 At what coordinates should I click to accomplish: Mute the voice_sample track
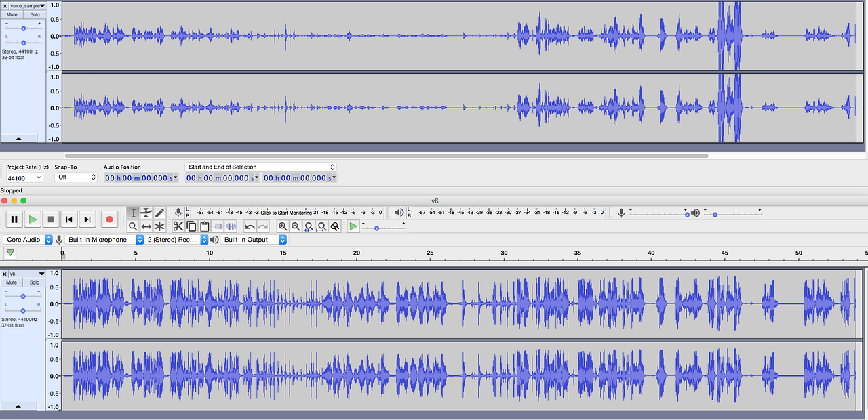coord(12,14)
